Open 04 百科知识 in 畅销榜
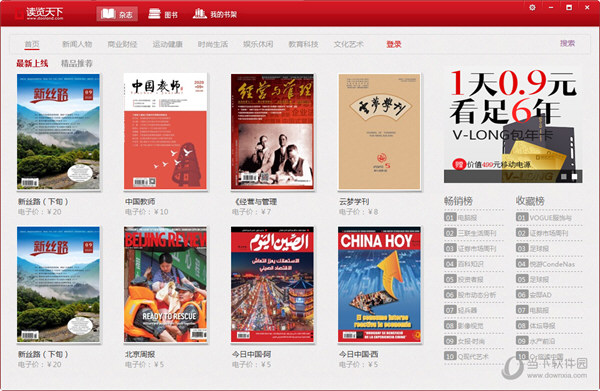This screenshot has width=600, height=391. [x=464, y=264]
